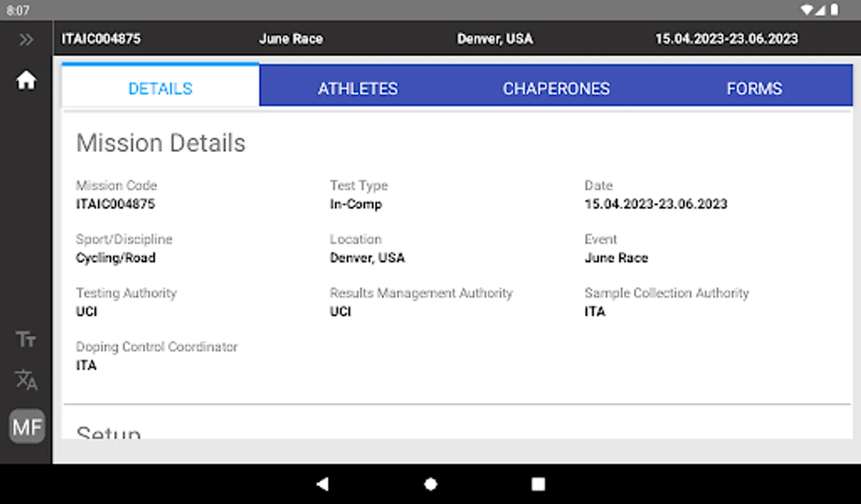Open the language translation icon
The image size is (861, 504).
click(26, 380)
